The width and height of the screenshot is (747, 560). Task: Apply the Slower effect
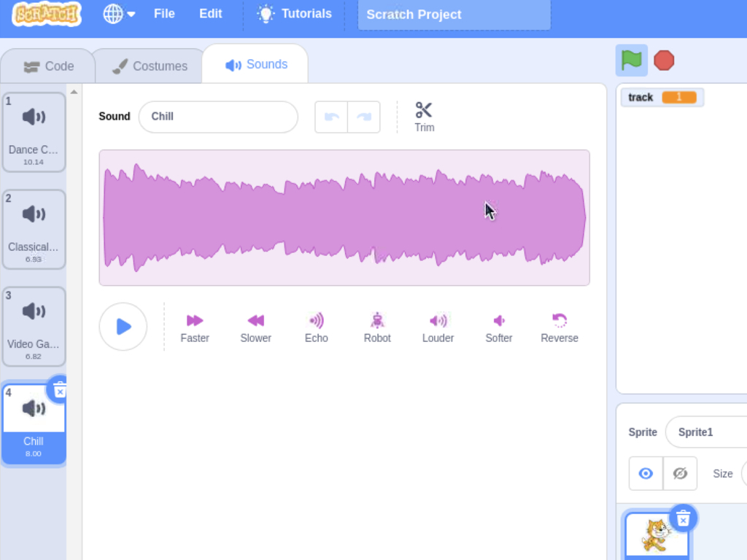tap(256, 328)
